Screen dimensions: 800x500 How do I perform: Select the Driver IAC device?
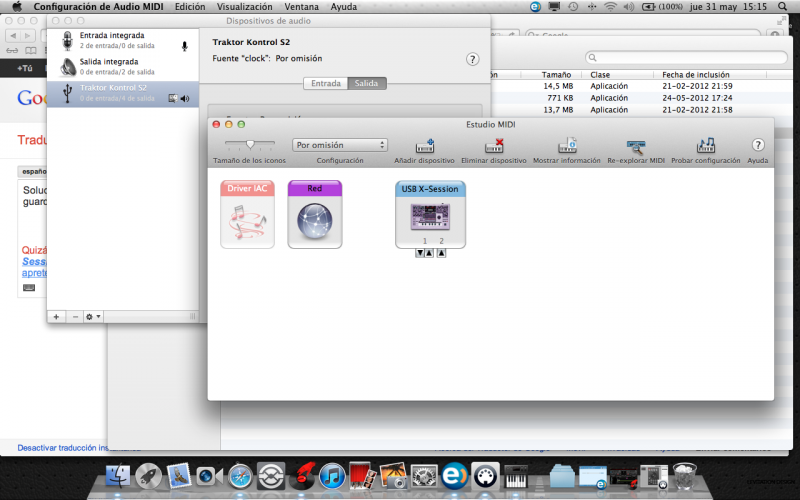247,214
